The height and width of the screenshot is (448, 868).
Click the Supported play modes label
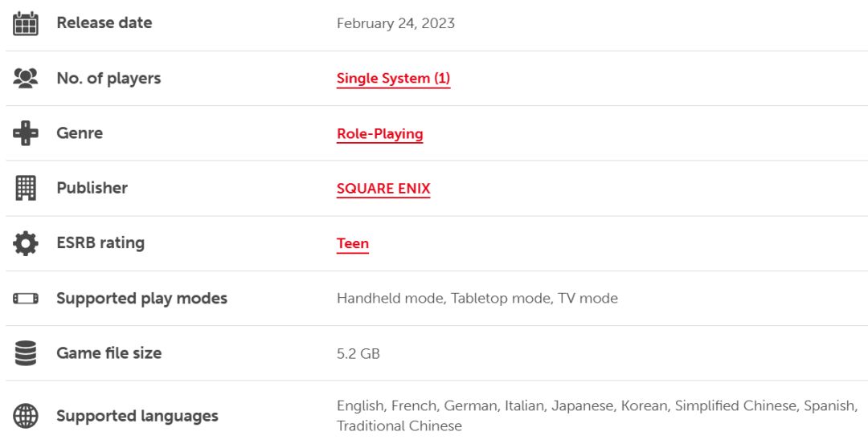141,299
